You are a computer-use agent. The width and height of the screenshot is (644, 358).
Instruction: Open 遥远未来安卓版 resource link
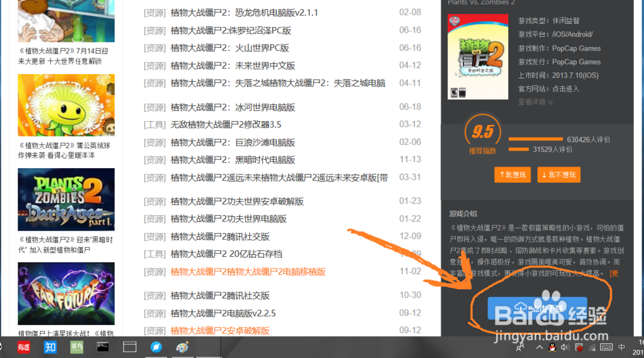(x=279, y=178)
